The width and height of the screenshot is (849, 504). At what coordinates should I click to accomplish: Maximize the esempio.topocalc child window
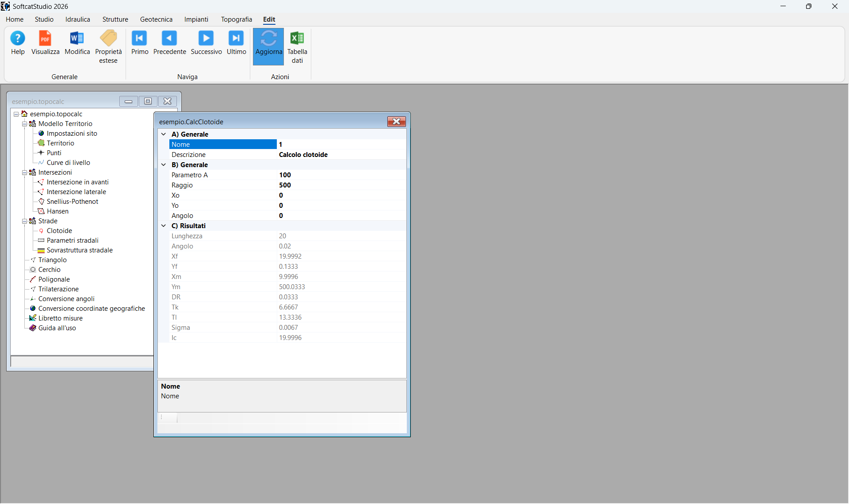click(x=148, y=101)
